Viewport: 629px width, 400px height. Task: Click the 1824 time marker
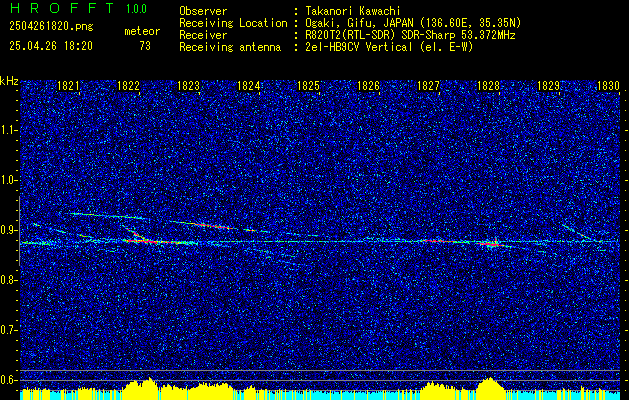248,86
